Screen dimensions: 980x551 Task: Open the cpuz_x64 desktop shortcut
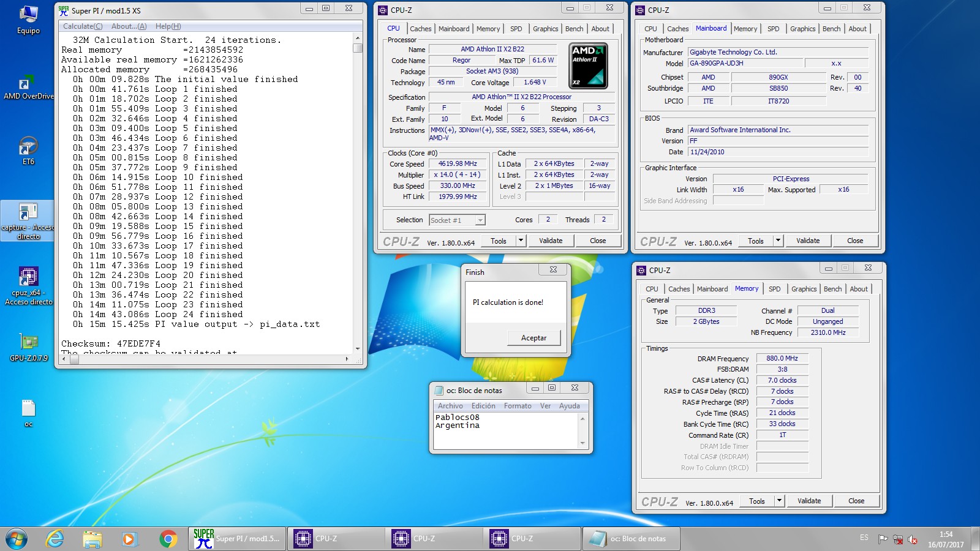pos(28,285)
